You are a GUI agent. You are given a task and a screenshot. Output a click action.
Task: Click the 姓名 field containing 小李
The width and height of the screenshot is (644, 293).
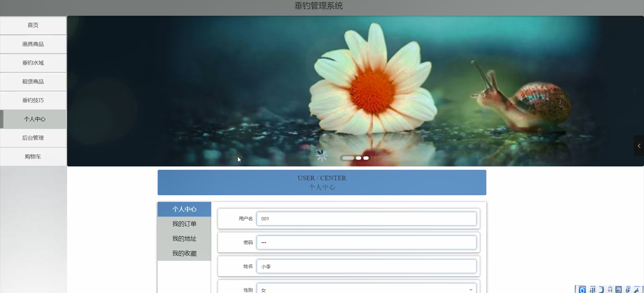tap(366, 266)
